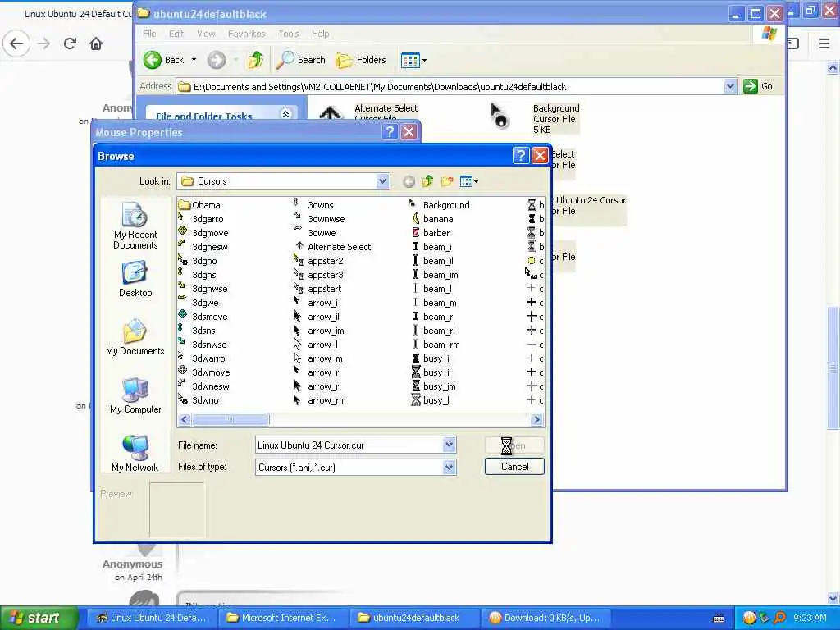
Task: Move file list left with scrollbar arrow
Action: point(185,419)
